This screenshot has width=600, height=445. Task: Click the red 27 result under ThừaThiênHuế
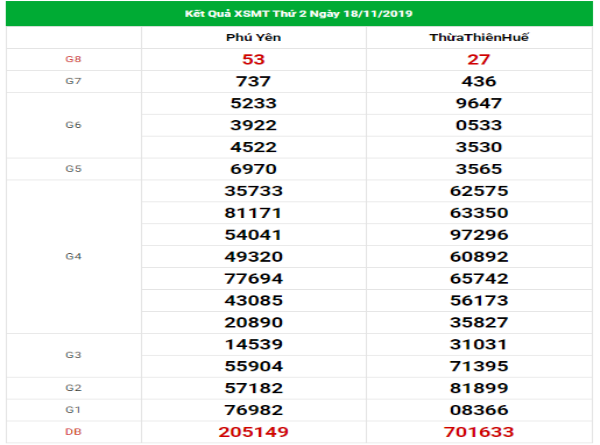[479, 60]
